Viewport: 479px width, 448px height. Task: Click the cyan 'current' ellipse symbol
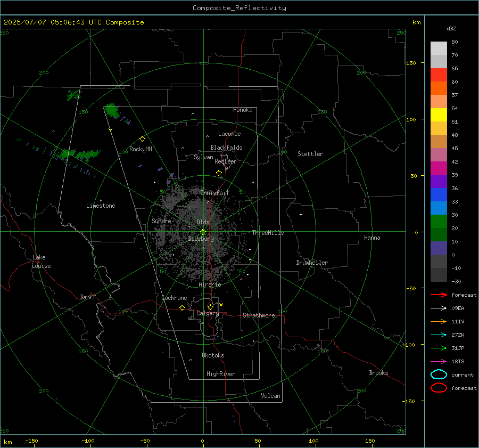[439, 374]
